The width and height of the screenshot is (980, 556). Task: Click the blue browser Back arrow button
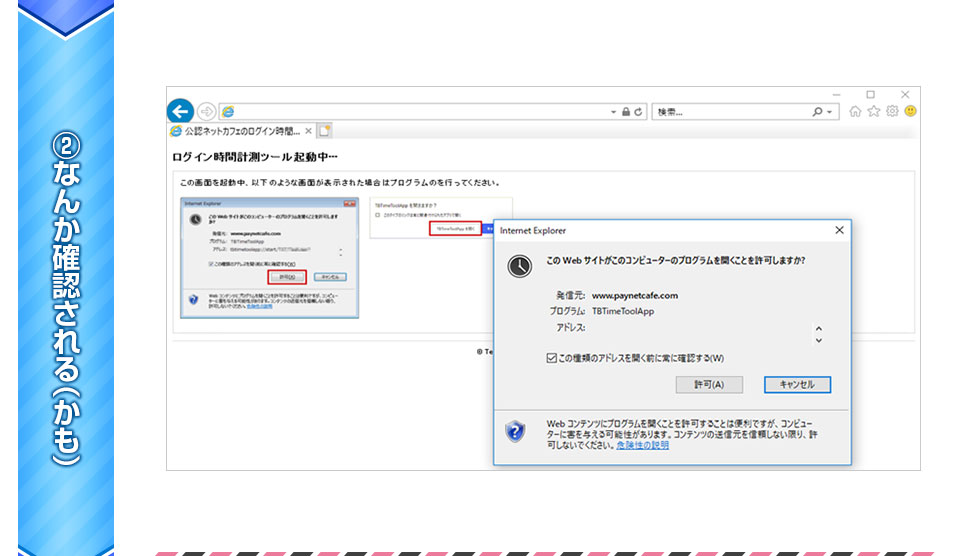pyautogui.click(x=181, y=111)
